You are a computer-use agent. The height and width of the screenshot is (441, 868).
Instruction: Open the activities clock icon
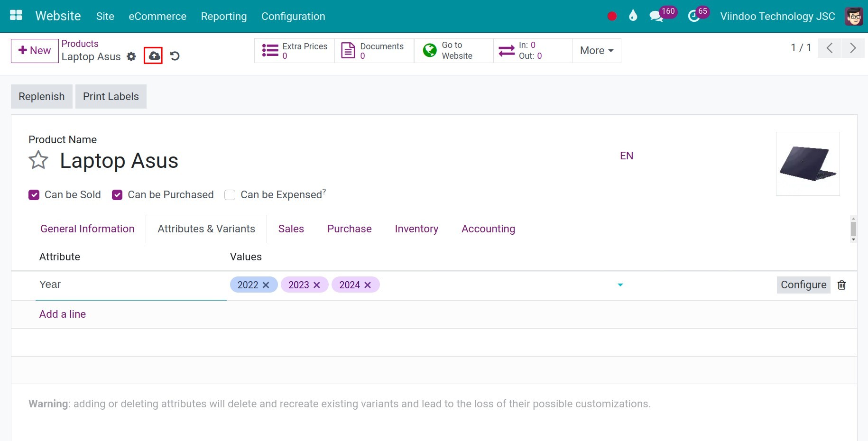(693, 17)
